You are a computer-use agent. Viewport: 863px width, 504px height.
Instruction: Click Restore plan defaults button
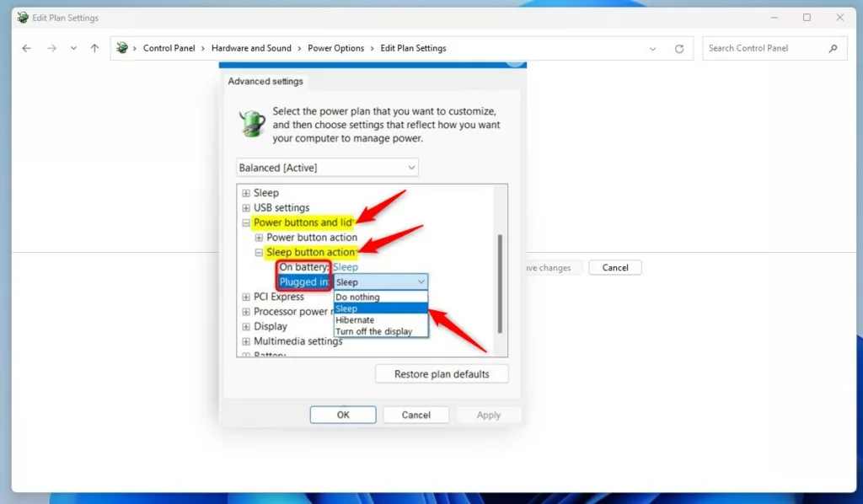(442, 374)
